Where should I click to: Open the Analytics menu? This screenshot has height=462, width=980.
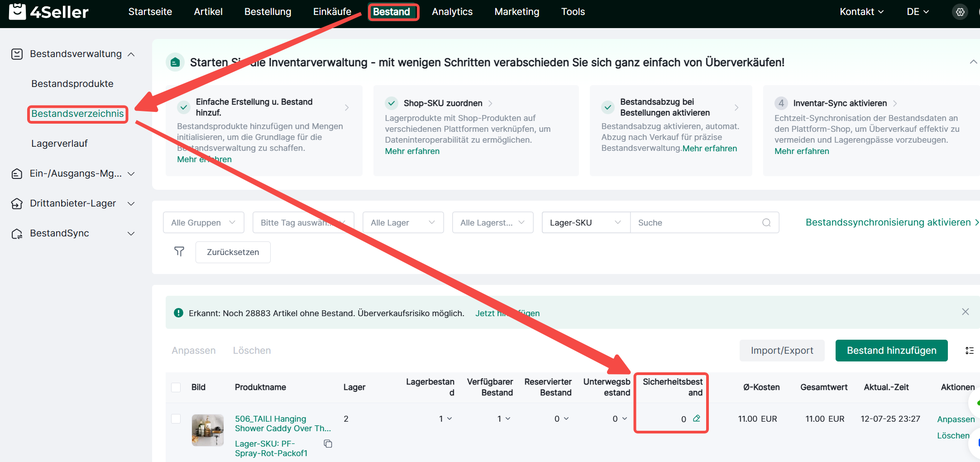coord(452,12)
